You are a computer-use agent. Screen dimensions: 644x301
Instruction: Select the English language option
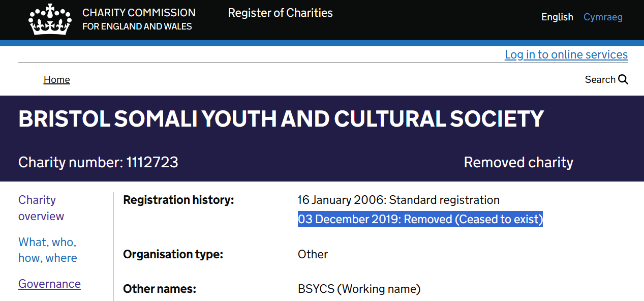click(557, 17)
